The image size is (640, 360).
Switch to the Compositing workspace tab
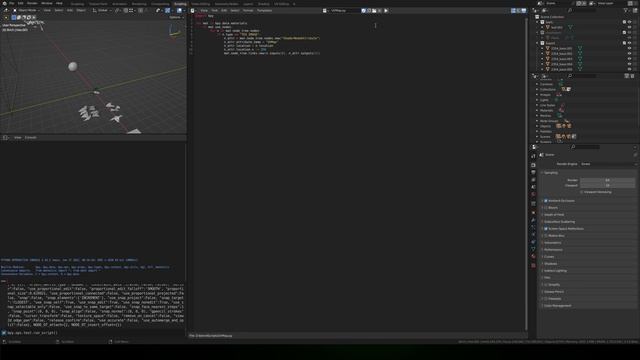pos(160,4)
